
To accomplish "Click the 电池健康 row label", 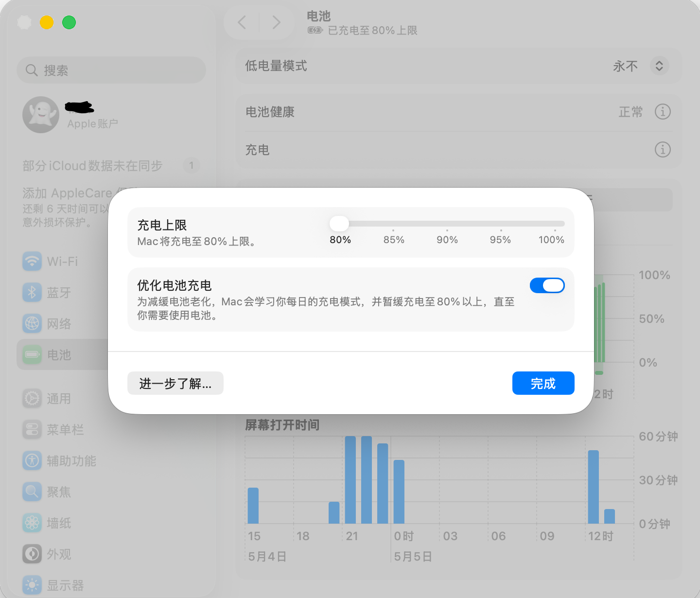I will (x=270, y=112).
